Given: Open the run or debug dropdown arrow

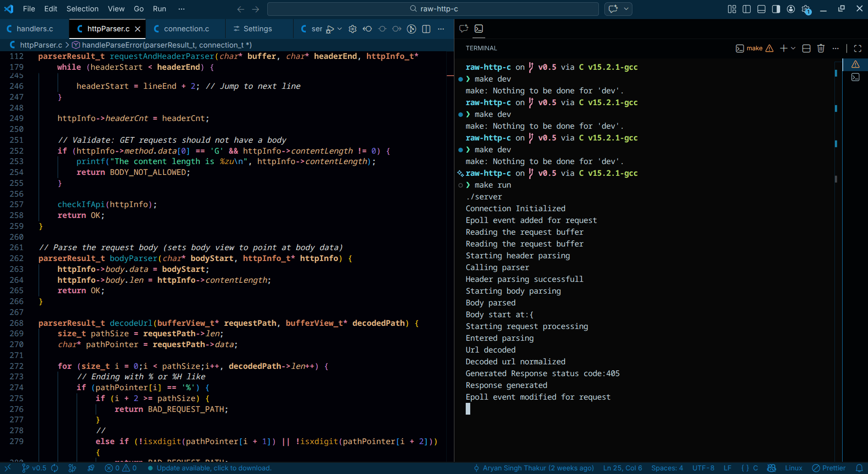Looking at the screenshot, I should [340, 29].
